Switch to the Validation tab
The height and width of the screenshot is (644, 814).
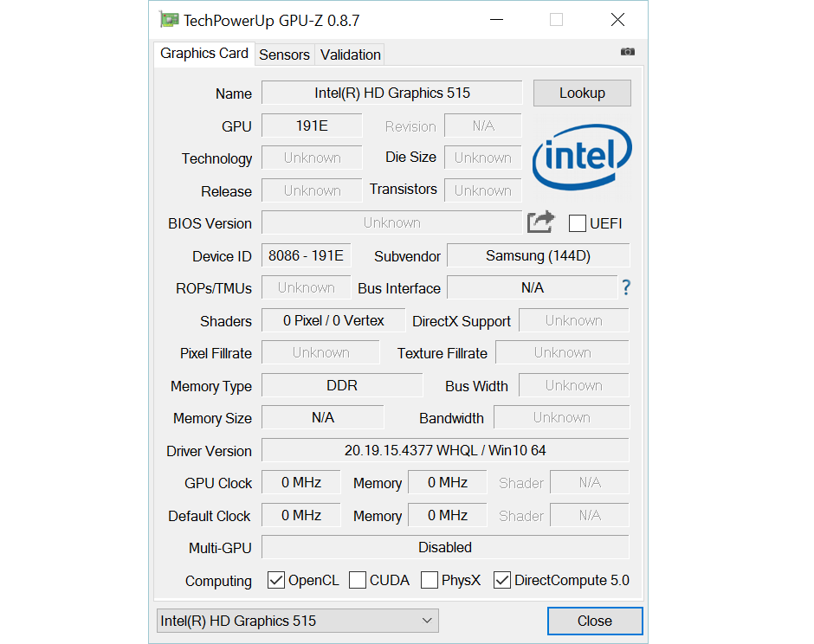click(351, 55)
